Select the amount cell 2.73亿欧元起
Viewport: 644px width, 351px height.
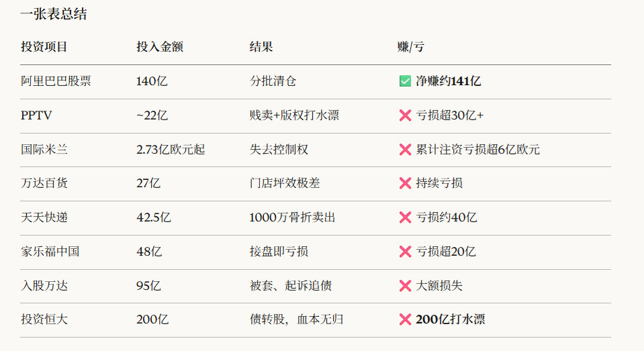click(171, 149)
